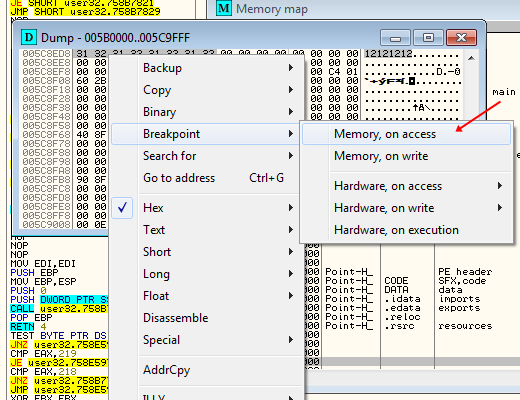The width and height of the screenshot is (520, 400).
Task: Maximize the Dump window
Action: (x=428, y=37)
